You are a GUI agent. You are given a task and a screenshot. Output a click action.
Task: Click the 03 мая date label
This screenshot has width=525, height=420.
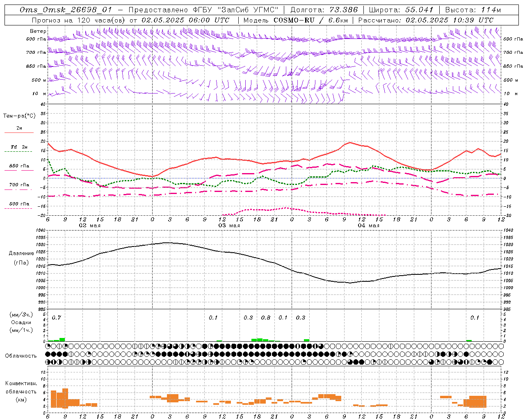(229, 226)
